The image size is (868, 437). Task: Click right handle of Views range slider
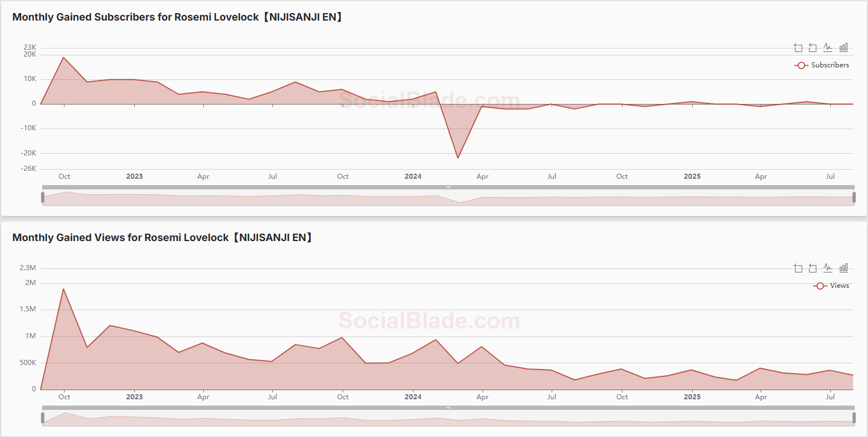tap(854, 418)
